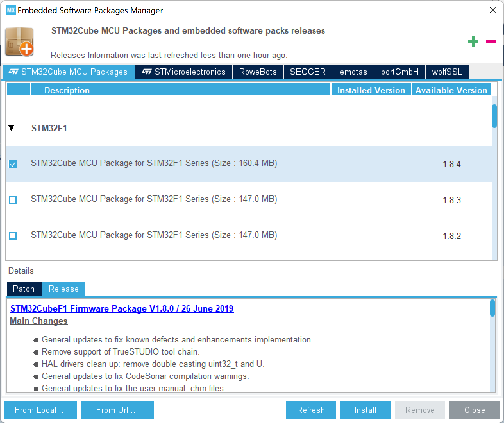Check the STM32F1 package version 1.8.2 checkbox
This screenshot has width=504, height=423.
pos(13,236)
